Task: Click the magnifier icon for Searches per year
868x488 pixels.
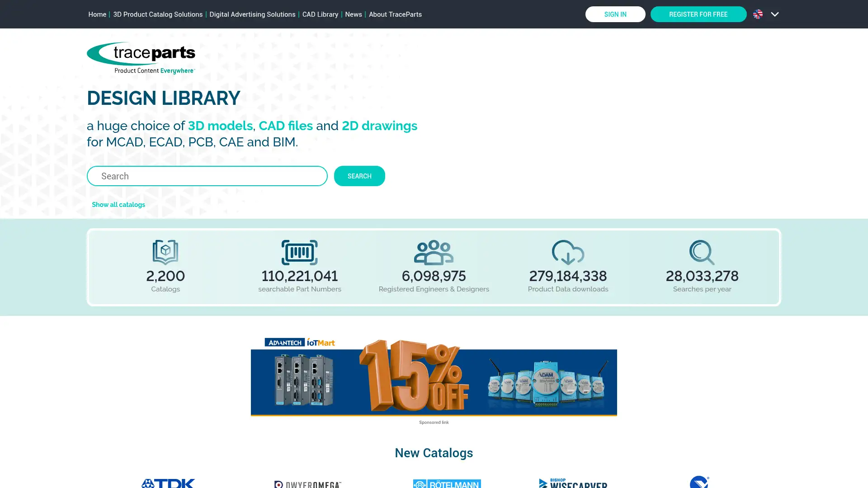Action: click(x=702, y=252)
